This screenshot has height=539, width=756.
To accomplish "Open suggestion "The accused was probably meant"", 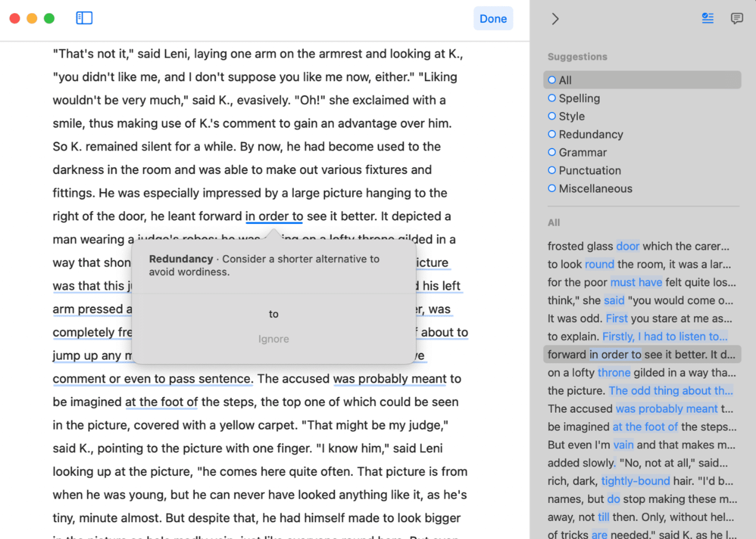I will point(642,408).
